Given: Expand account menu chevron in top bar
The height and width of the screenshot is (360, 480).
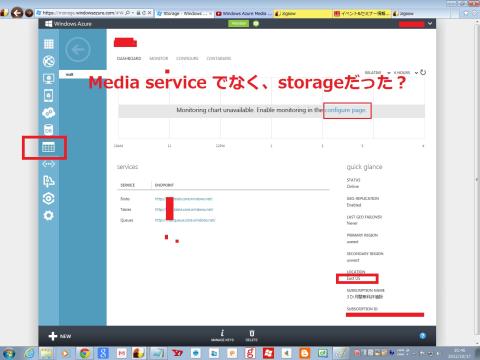Looking at the screenshot, I should pyautogui.click(x=430, y=24).
